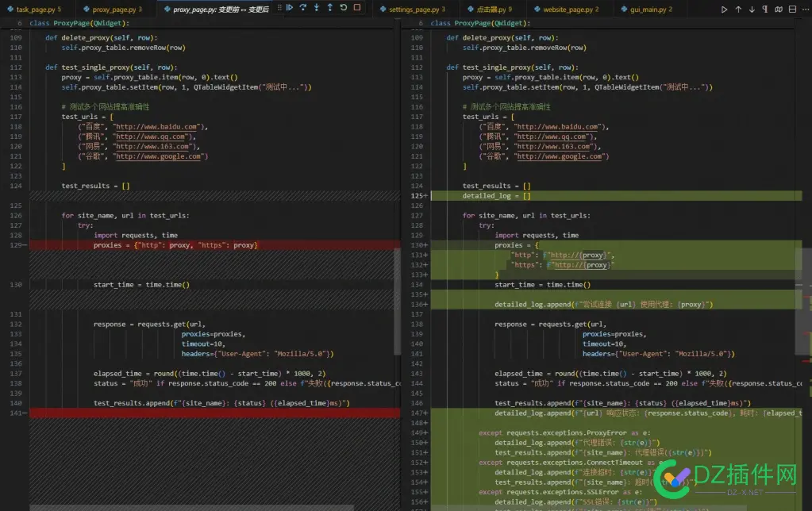Click the http://{proxy} link on line 131

[579, 255]
